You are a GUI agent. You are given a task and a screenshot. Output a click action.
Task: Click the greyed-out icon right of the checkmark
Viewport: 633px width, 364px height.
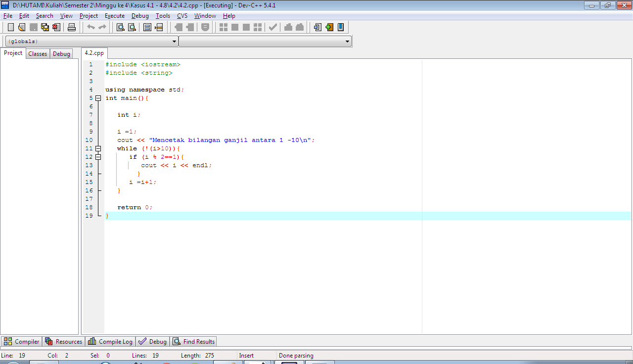tap(288, 27)
